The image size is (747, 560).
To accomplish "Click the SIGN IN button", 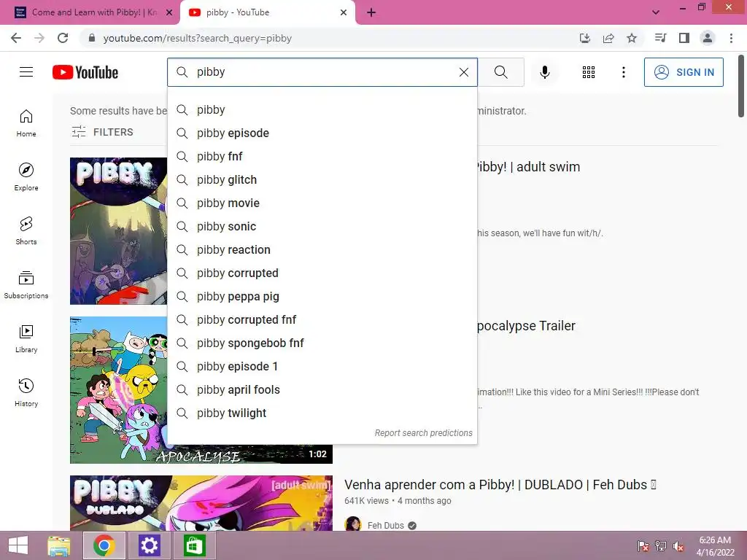I will coord(684,72).
